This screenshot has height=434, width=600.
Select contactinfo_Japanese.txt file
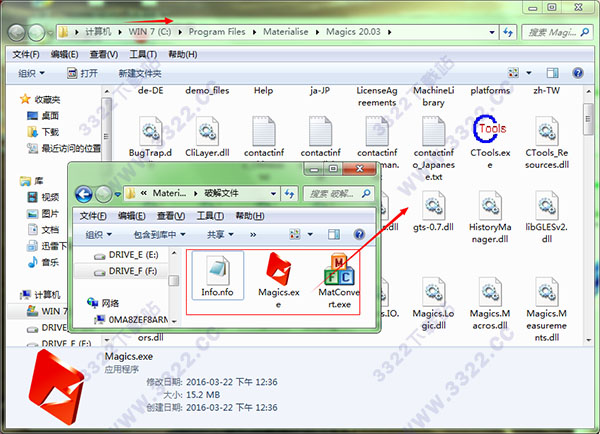(x=433, y=148)
